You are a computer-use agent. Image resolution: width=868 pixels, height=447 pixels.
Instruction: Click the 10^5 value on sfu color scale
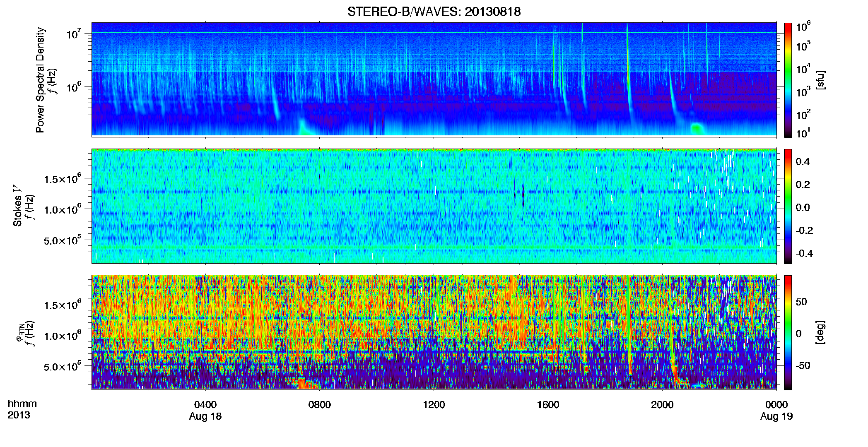(x=803, y=46)
